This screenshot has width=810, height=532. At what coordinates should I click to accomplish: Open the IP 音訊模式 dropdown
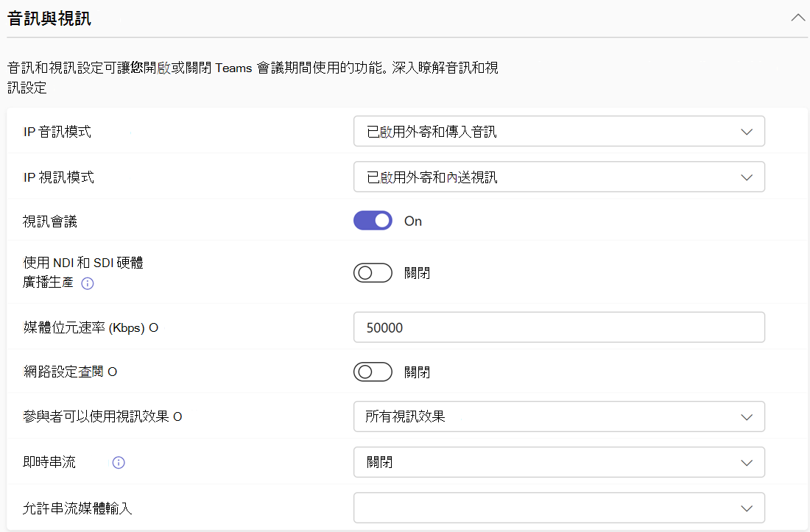point(559,132)
